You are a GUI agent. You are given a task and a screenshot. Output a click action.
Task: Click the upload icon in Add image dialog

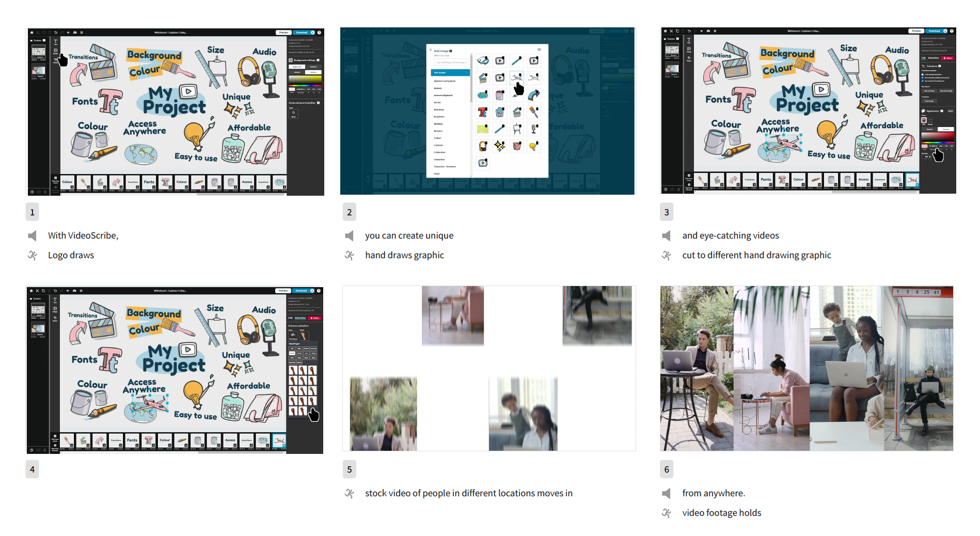point(539,50)
